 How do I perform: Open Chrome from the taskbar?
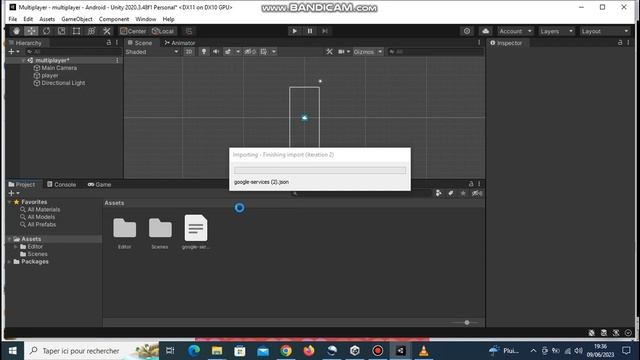tap(286, 351)
